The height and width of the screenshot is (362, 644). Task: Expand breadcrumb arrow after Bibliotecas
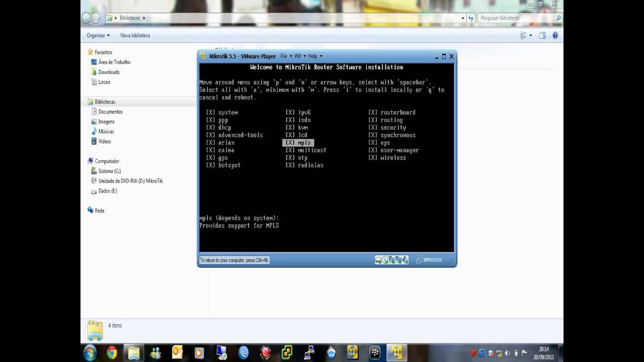pyautogui.click(x=144, y=18)
